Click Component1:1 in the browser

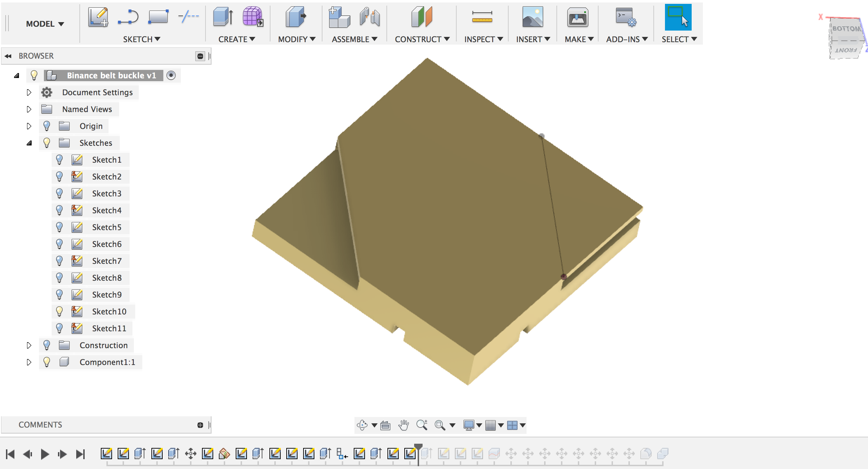click(107, 362)
